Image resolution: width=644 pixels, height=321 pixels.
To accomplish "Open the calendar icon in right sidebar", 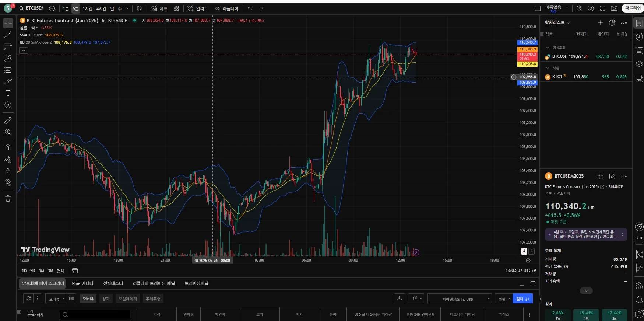I will 639,241.
